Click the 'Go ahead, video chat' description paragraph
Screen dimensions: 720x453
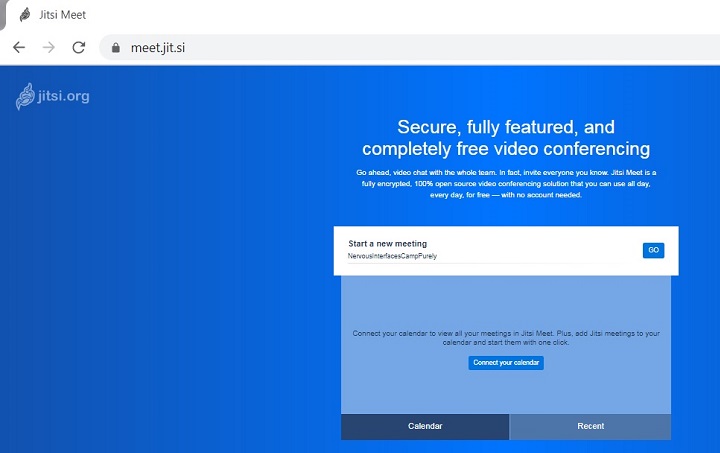pyautogui.click(x=506, y=183)
